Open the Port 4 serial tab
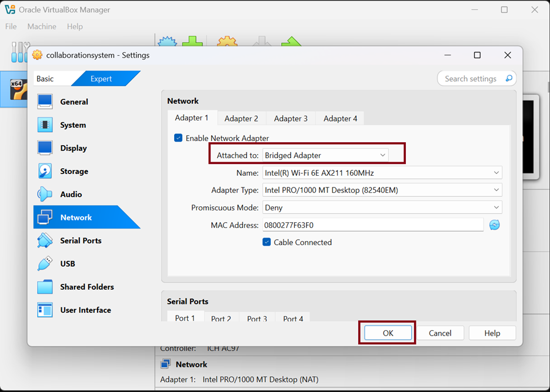 click(294, 318)
